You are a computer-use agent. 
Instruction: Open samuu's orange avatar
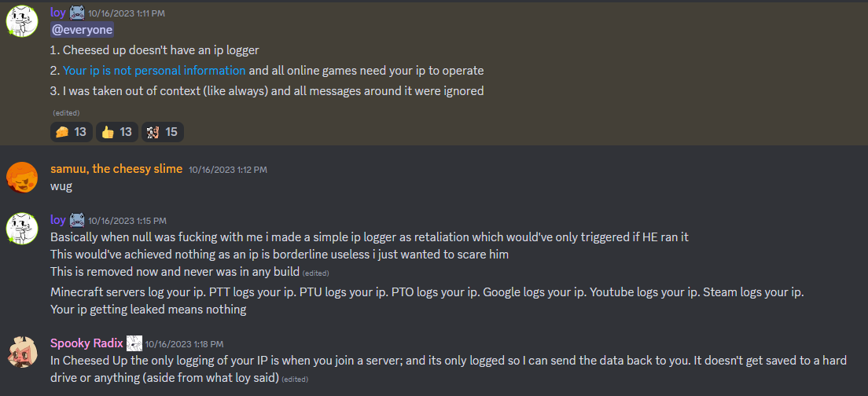22,177
